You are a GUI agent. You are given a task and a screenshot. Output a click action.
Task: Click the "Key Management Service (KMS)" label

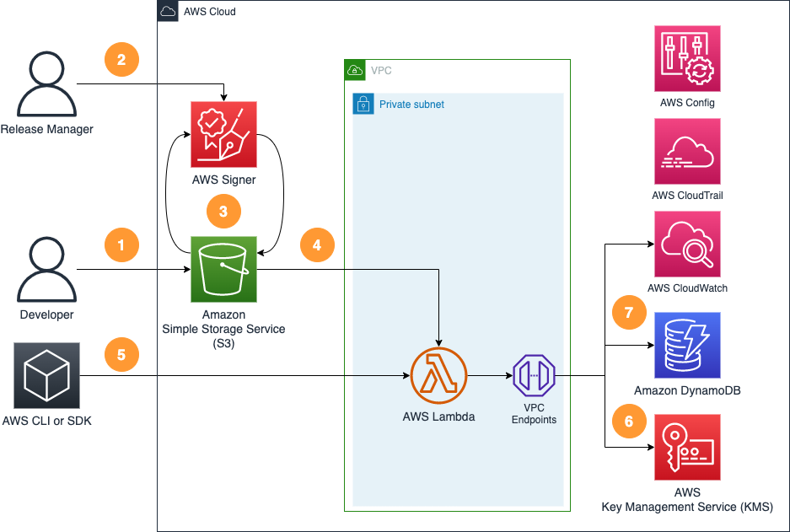click(x=687, y=507)
